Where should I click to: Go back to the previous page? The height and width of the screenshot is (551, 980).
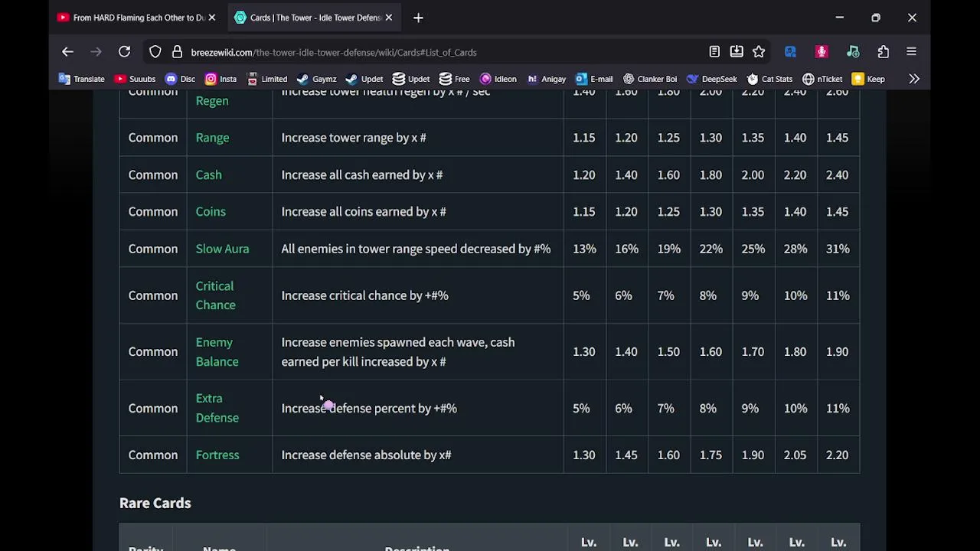(x=67, y=52)
